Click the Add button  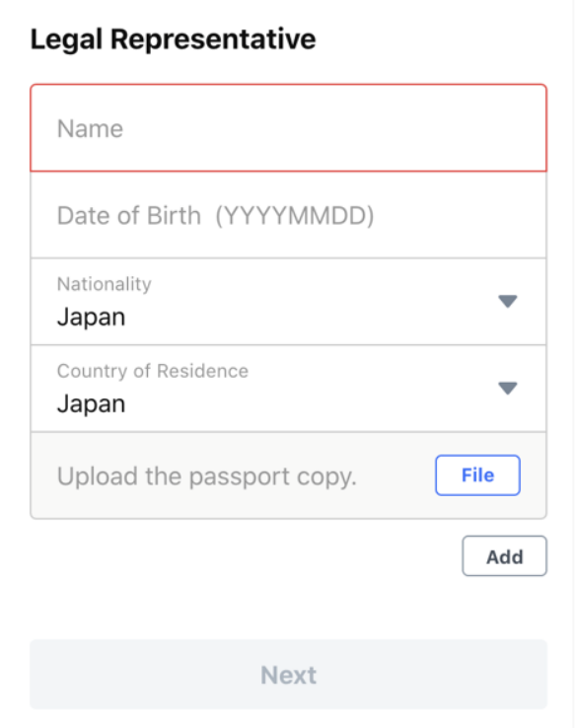(504, 556)
